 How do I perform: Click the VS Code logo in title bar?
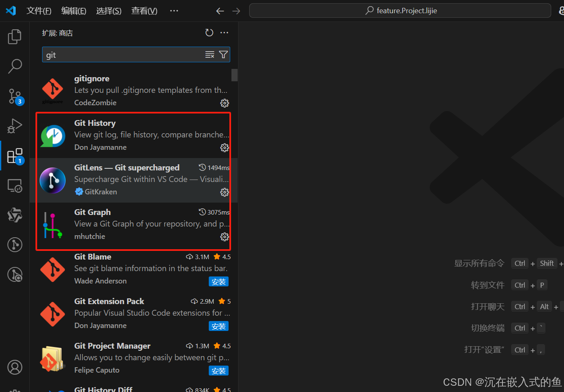11,11
